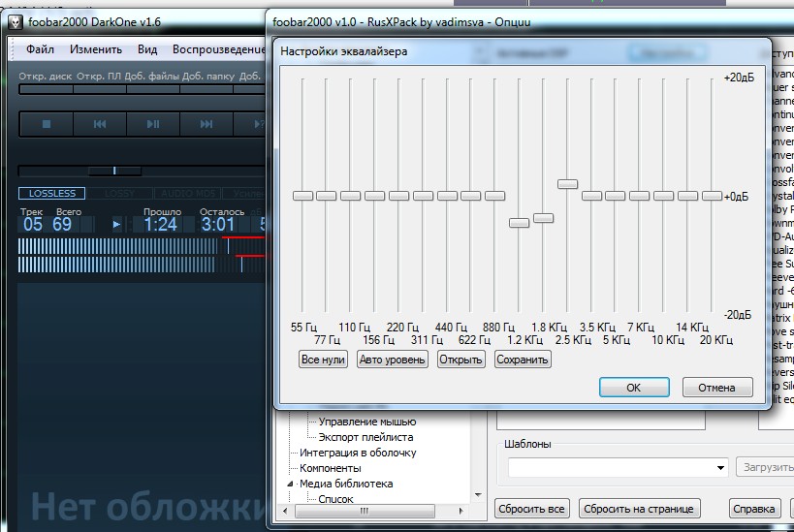Select Список under Медиа библиотека
This screenshot has width=794, height=532.
tap(335, 499)
